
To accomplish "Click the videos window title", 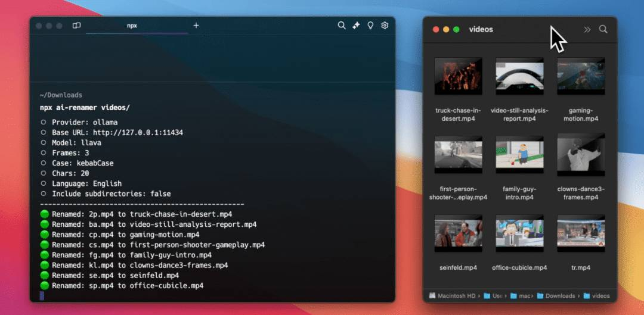I will pos(481,30).
